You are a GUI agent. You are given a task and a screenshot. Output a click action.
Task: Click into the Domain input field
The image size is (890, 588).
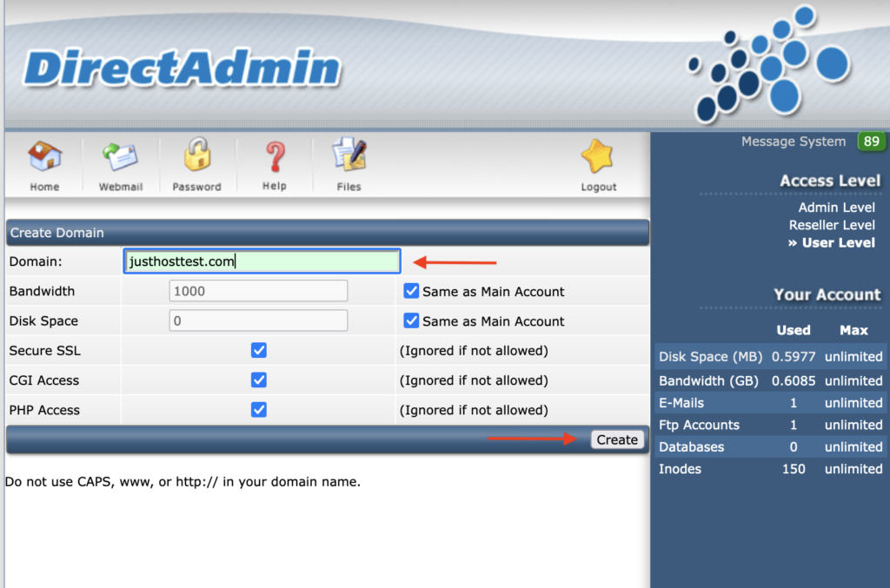[262, 261]
